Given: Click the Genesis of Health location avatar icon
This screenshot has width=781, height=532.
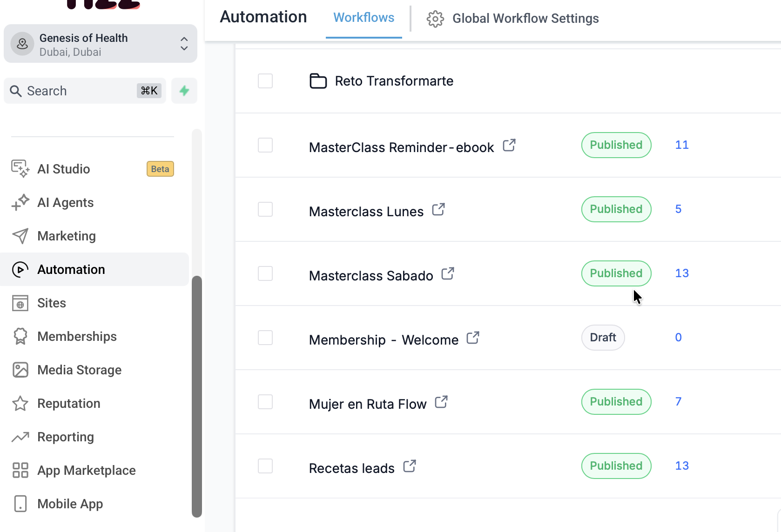Looking at the screenshot, I should click(x=22, y=44).
